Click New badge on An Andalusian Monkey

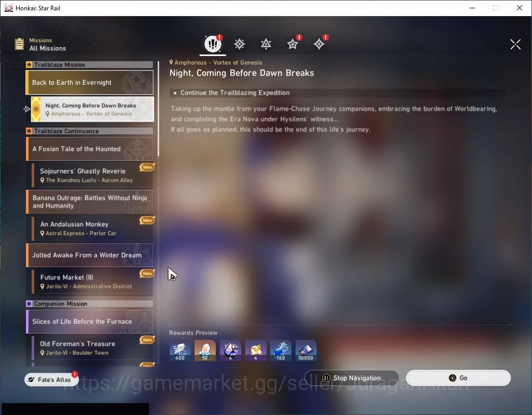(147, 220)
